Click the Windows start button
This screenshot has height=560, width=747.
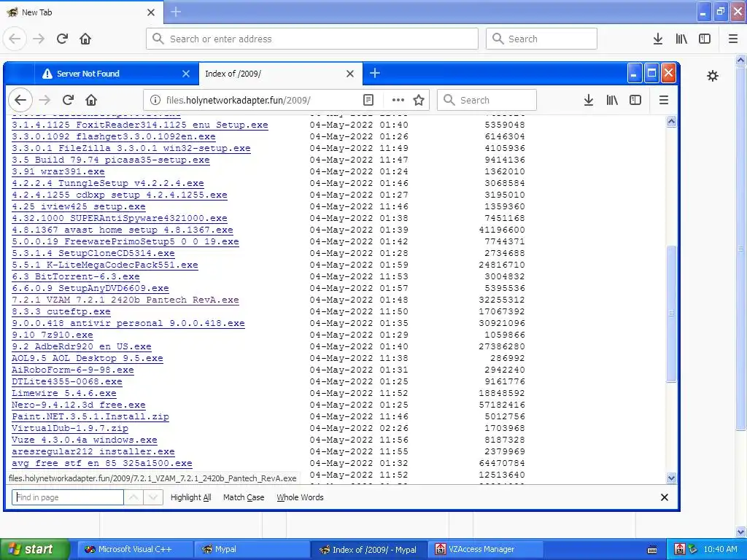point(35,549)
